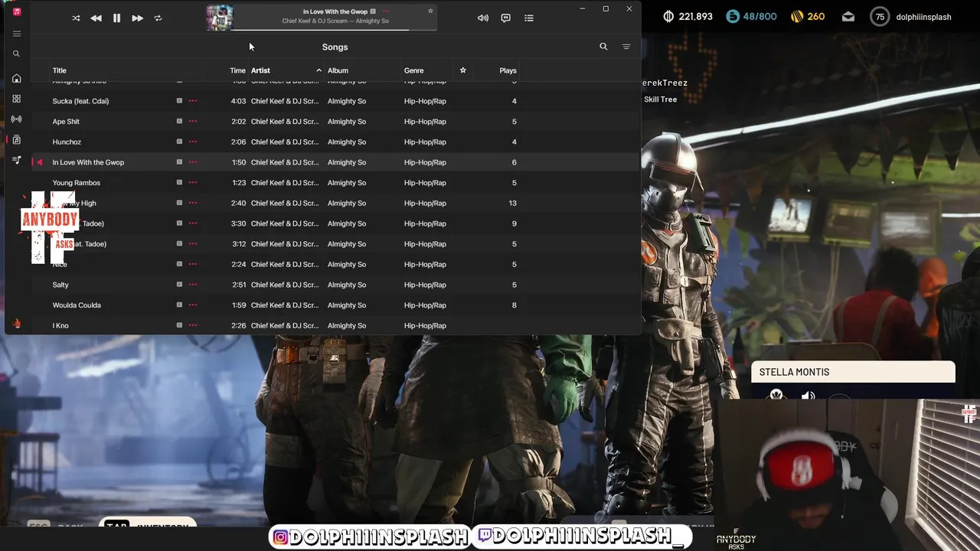Screen dimensions: 980x551
Task: Select the song Sucka (feat. Cdai)
Action: tap(80, 101)
